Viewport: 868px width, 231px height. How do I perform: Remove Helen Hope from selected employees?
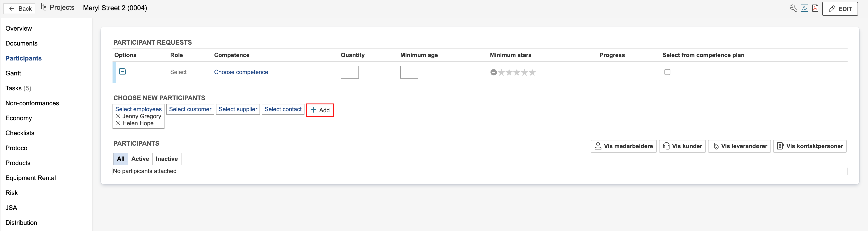pos(118,123)
